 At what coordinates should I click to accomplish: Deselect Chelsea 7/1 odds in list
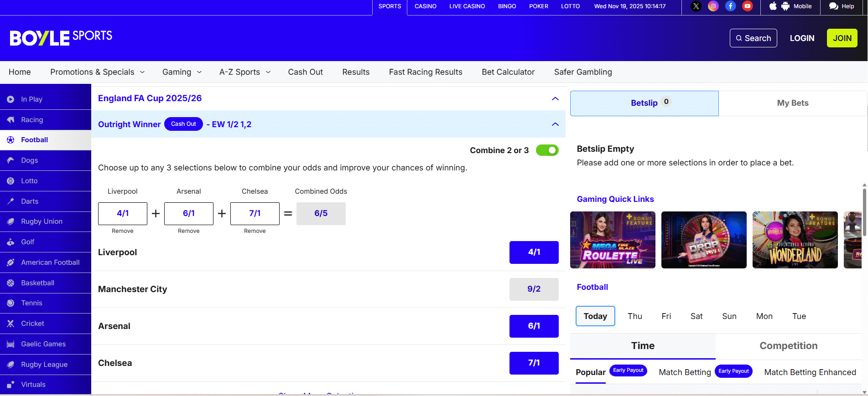click(534, 363)
